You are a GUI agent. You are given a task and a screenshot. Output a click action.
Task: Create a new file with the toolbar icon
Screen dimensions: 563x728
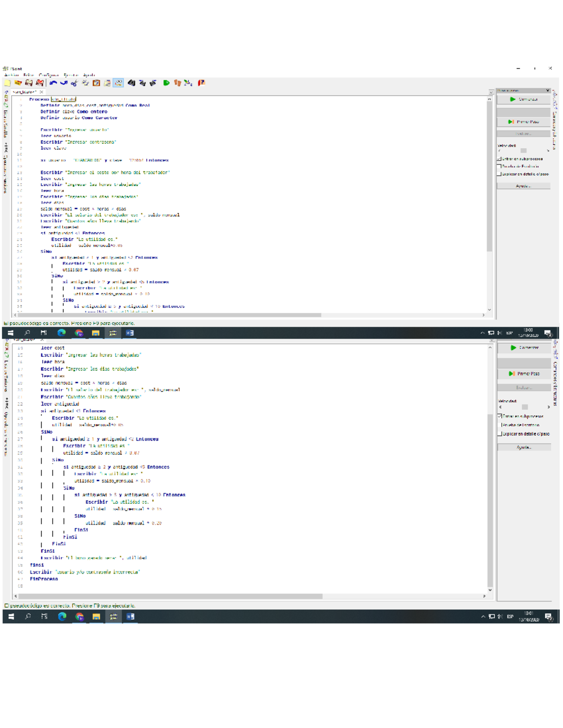coord(8,83)
